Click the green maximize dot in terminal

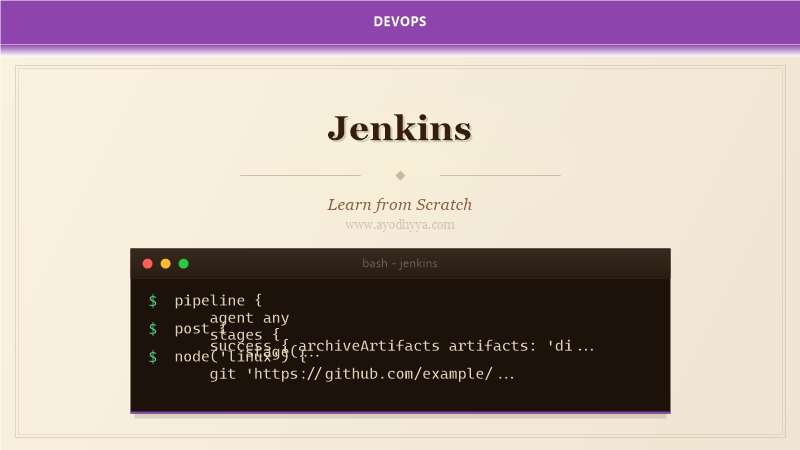tap(184, 263)
